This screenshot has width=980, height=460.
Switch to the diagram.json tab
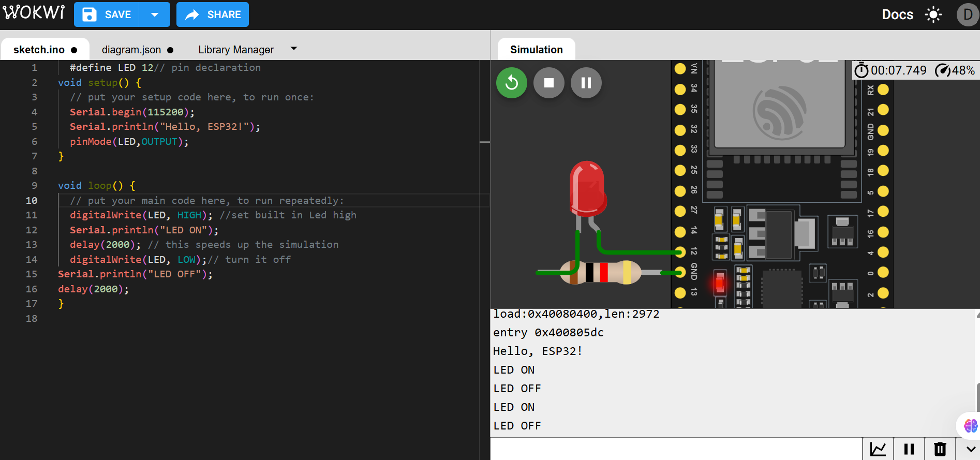[138, 50]
